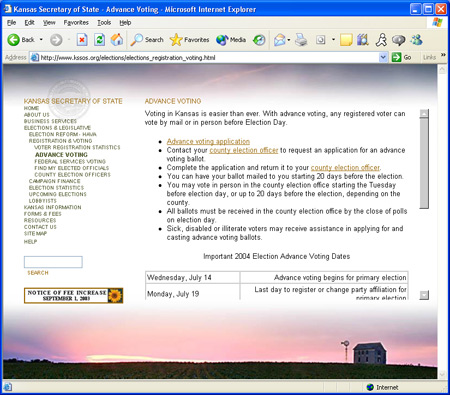This screenshot has width=450, height=395.
Task: Click the Back arrow button
Action: (x=21, y=40)
